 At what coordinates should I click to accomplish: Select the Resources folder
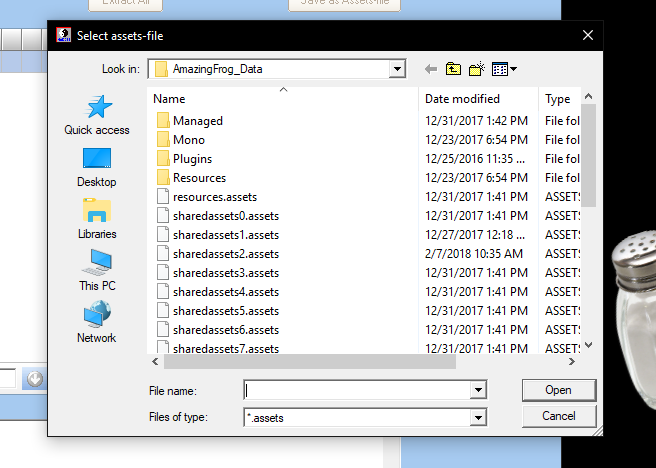(x=199, y=178)
